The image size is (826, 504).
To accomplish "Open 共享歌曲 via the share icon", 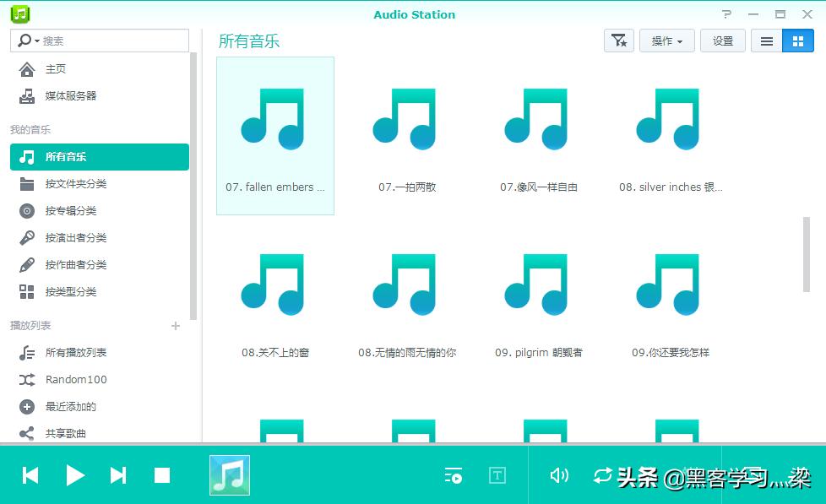I will coord(28,433).
